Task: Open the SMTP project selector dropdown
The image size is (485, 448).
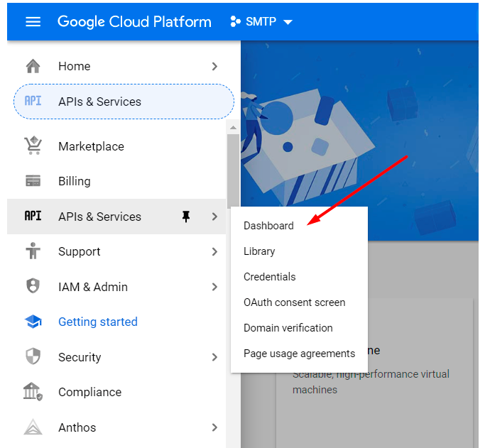Action: coord(261,21)
